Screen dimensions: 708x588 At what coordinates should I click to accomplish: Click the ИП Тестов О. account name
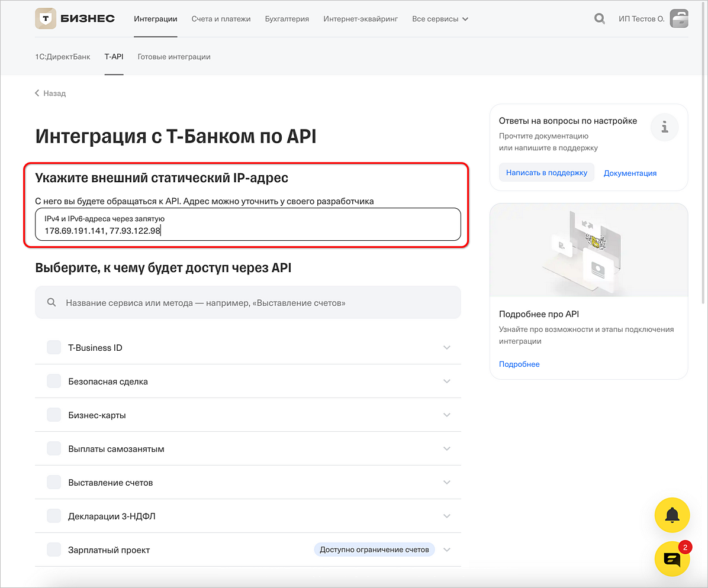[x=641, y=19]
